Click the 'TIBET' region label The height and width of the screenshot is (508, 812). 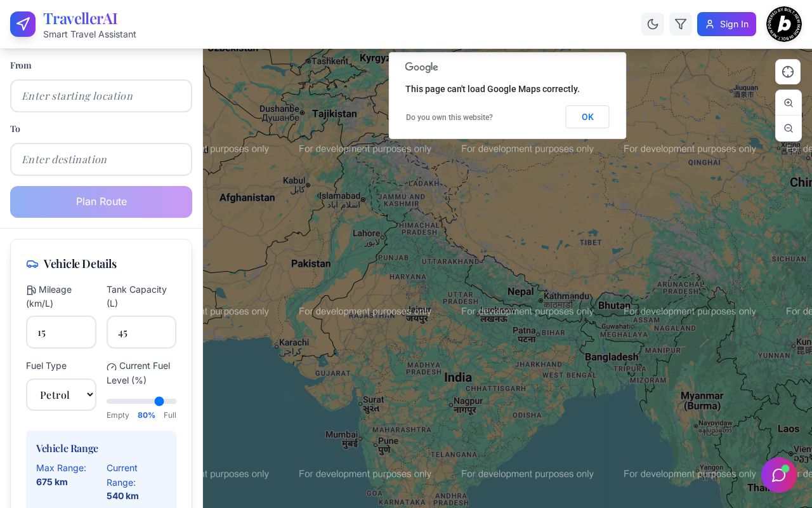click(x=591, y=242)
